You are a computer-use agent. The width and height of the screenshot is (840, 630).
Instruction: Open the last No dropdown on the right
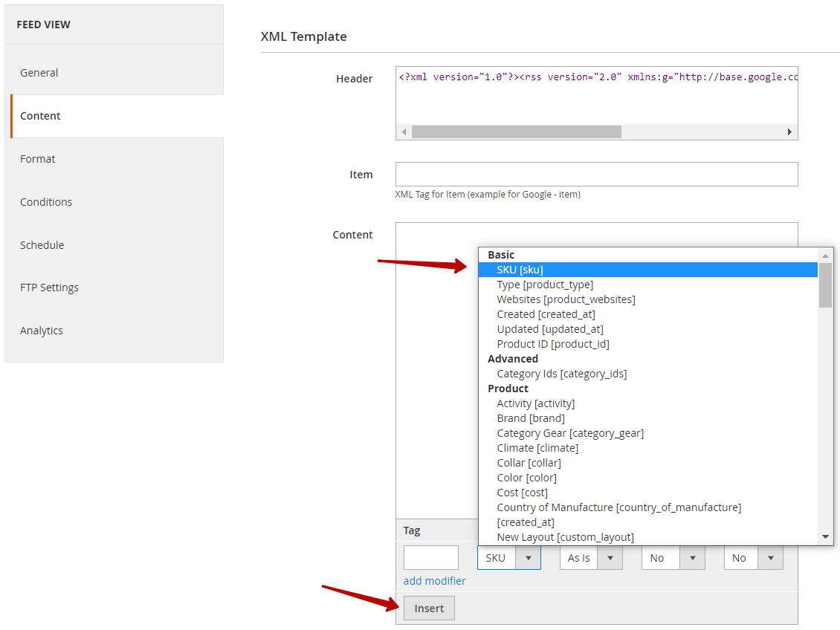[754, 558]
